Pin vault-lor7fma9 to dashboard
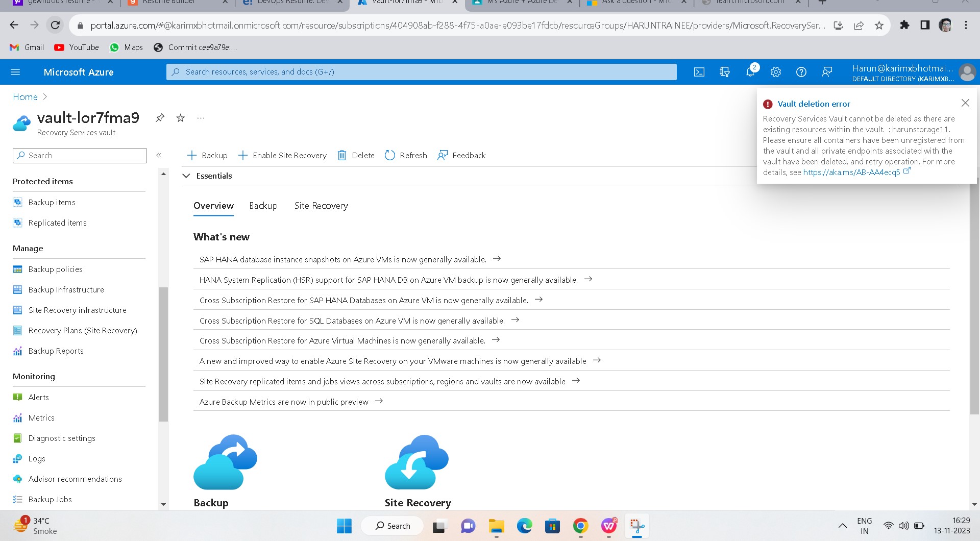This screenshot has width=980, height=541. point(160,117)
